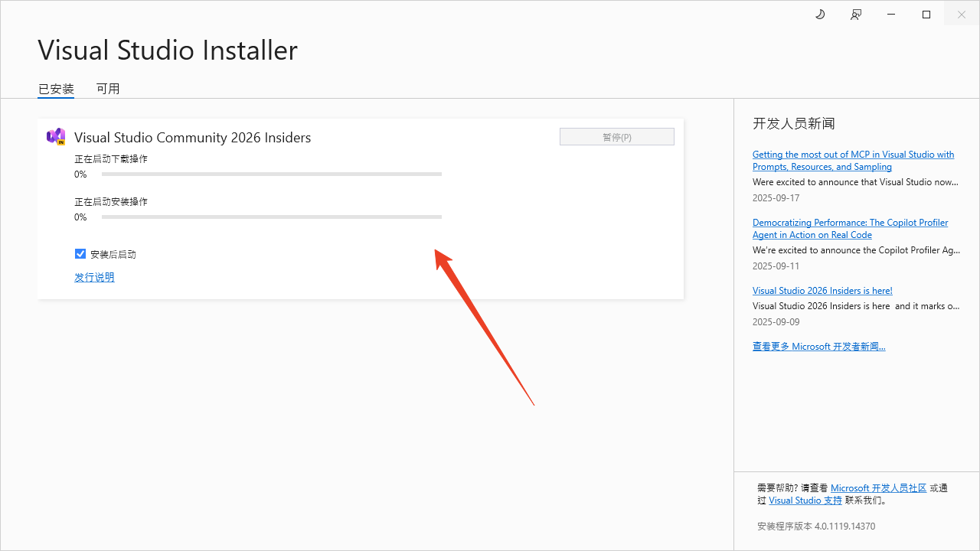Click the 2025-09-09 news date
The width and height of the screenshot is (980, 551).
tap(776, 322)
